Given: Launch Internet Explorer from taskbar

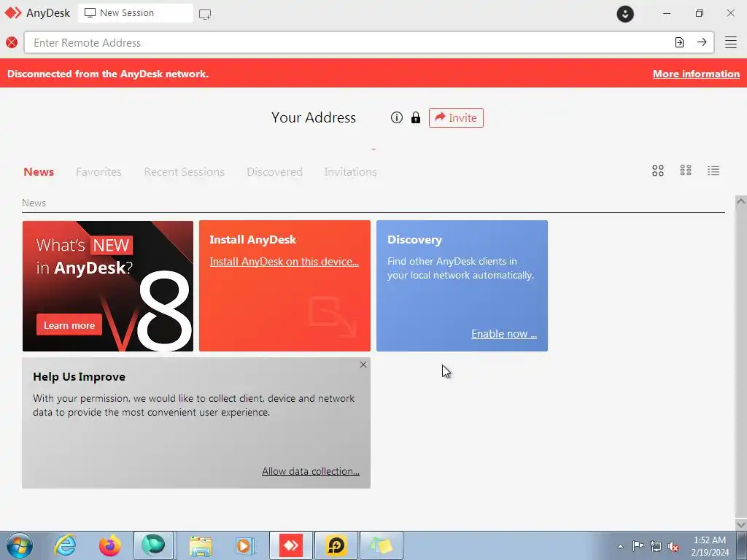Looking at the screenshot, I should [x=65, y=545].
